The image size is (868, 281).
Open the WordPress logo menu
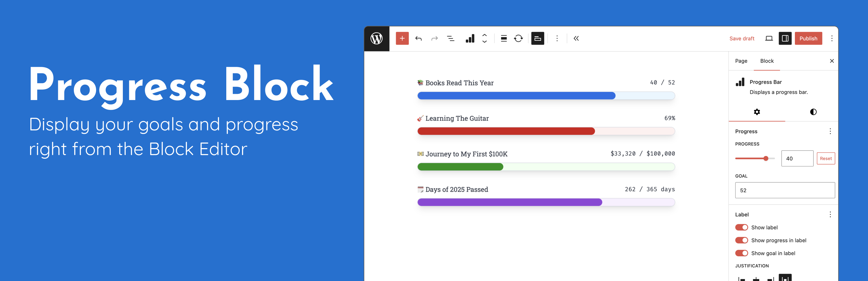[x=376, y=38]
